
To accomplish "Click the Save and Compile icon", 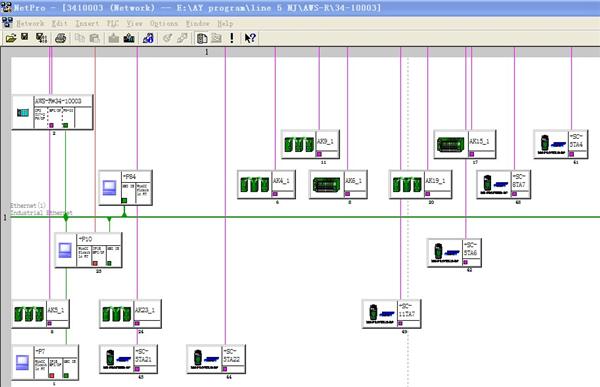I will [41, 38].
